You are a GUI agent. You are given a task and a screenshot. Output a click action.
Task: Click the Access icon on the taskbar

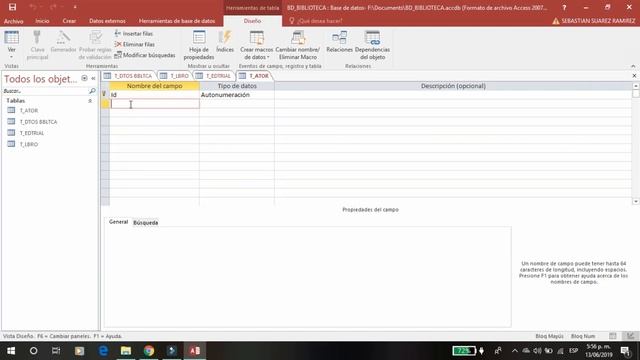(x=195, y=351)
